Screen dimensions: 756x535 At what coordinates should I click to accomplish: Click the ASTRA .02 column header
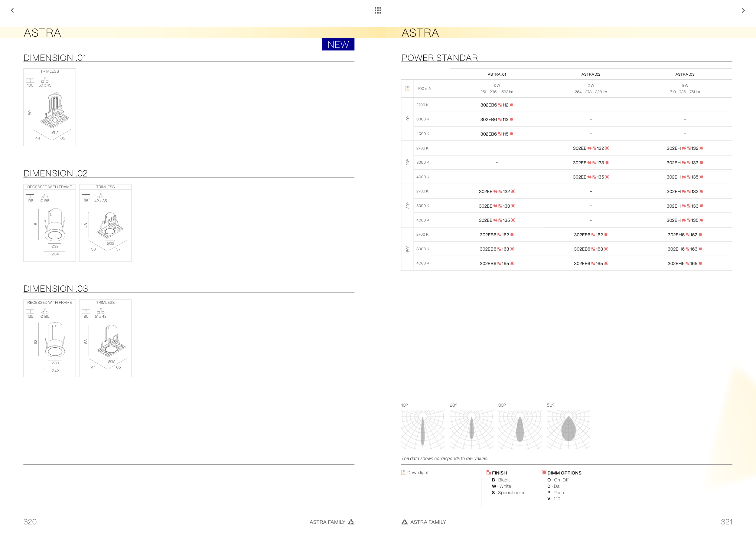point(591,74)
